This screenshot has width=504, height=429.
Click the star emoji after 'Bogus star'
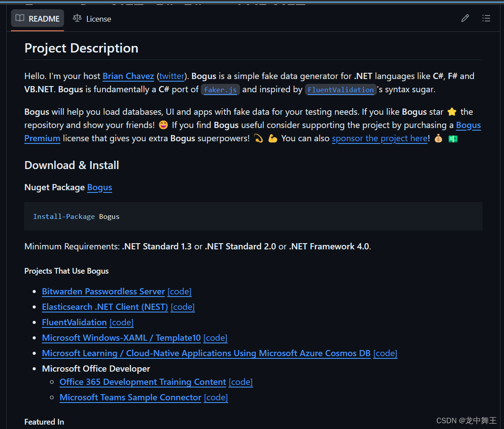pyautogui.click(x=451, y=112)
